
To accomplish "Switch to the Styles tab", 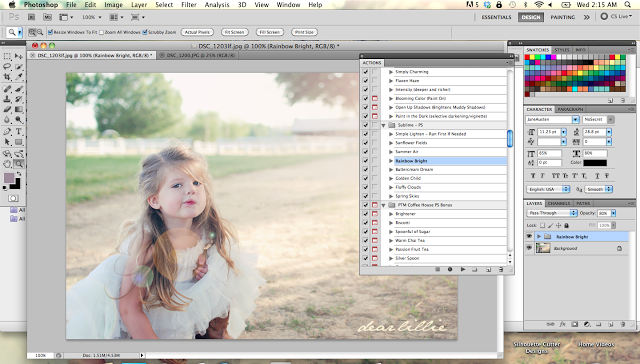I will pos(562,50).
